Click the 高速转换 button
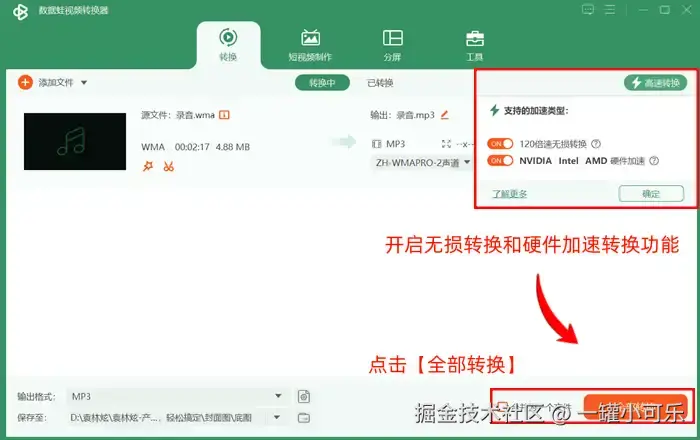The height and width of the screenshot is (440, 700). pyautogui.click(x=655, y=83)
